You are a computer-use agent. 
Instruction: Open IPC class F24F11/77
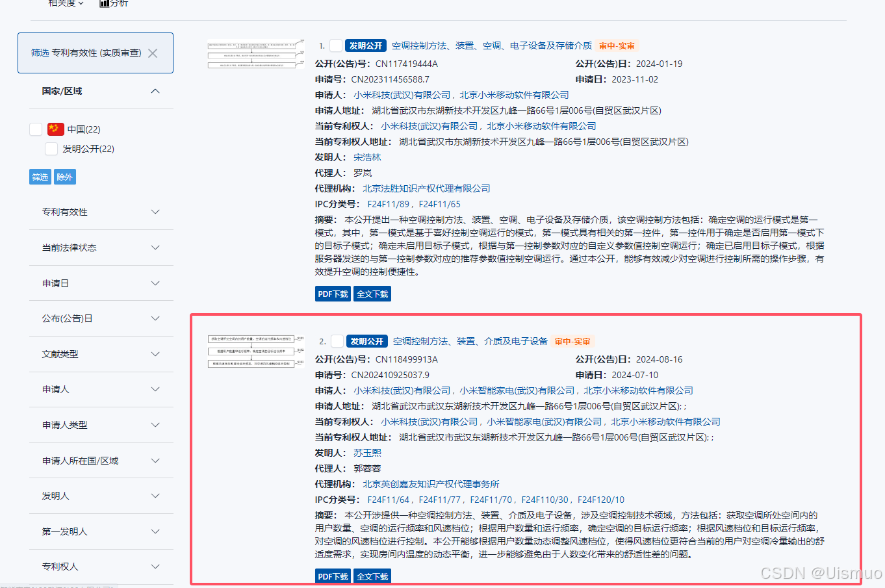[x=440, y=500]
